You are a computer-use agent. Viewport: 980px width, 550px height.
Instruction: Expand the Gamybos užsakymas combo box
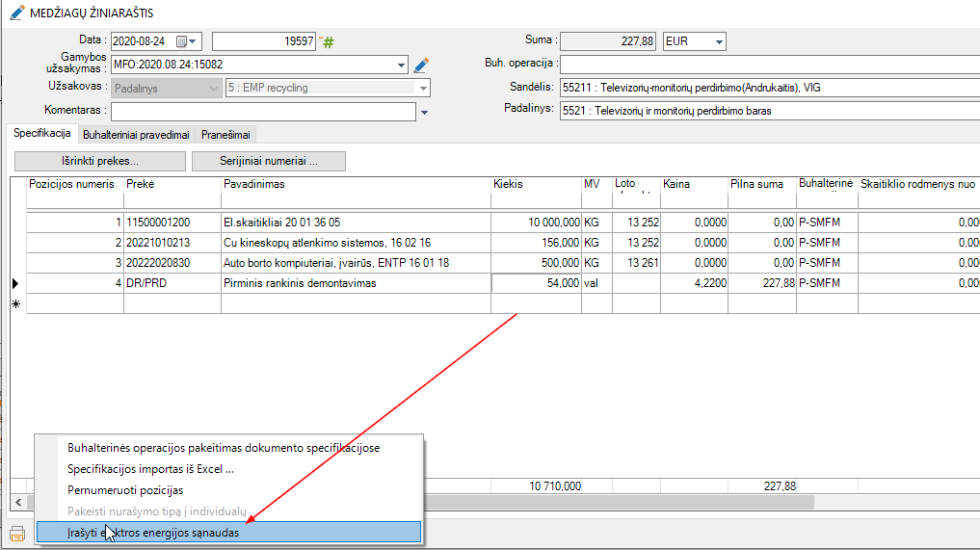point(402,65)
